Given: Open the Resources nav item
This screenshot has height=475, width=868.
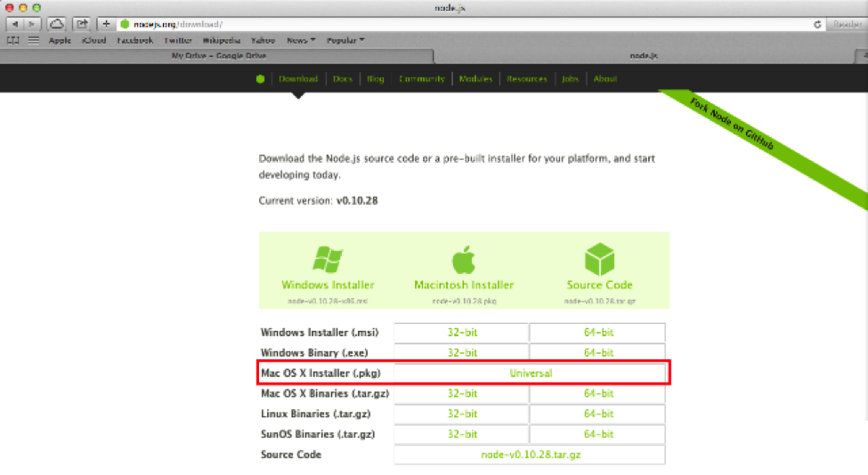Looking at the screenshot, I should coord(526,79).
